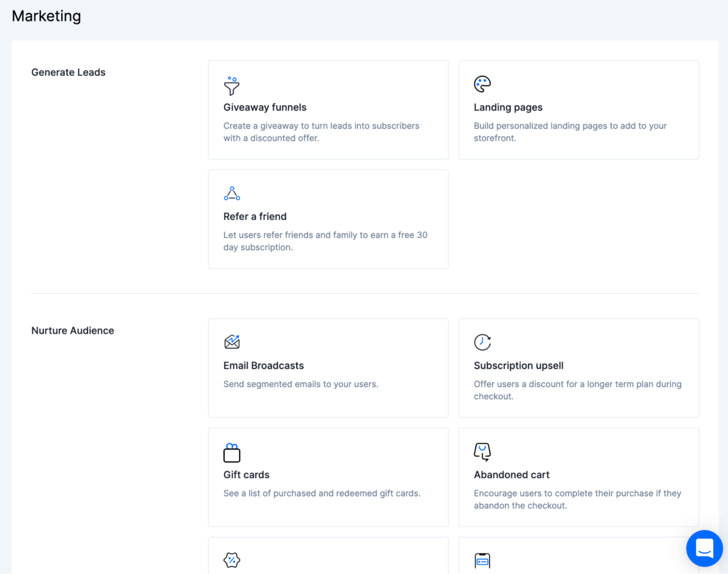This screenshot has height=574, width=728.
Task: Open the Landing pages title
Action: [x=508, y=108]
